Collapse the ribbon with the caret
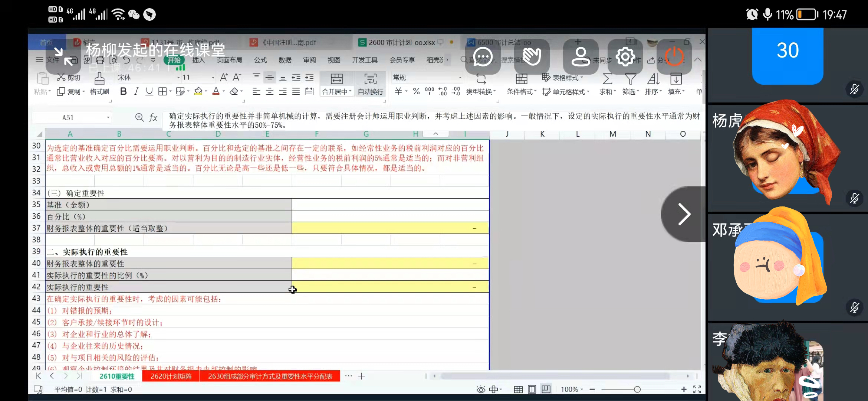This screenshot has width=868, height=401. click(x=698, y=60)
